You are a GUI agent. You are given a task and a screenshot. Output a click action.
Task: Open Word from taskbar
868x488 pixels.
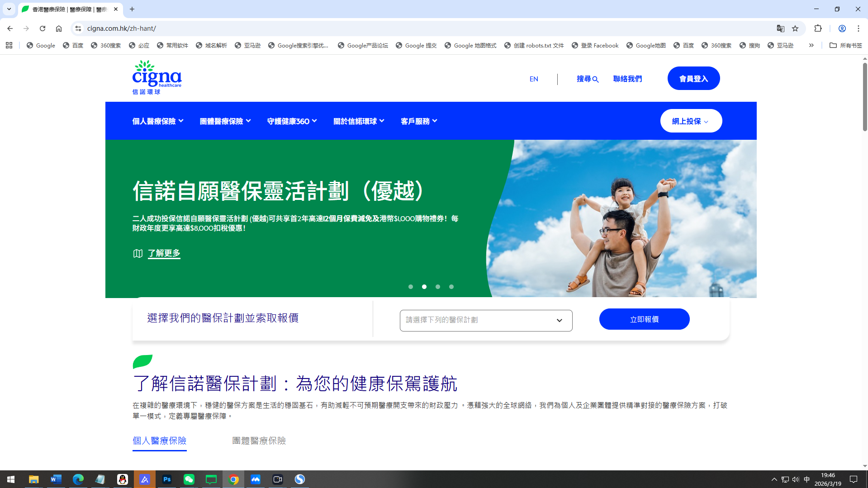(x=56, y=479)
